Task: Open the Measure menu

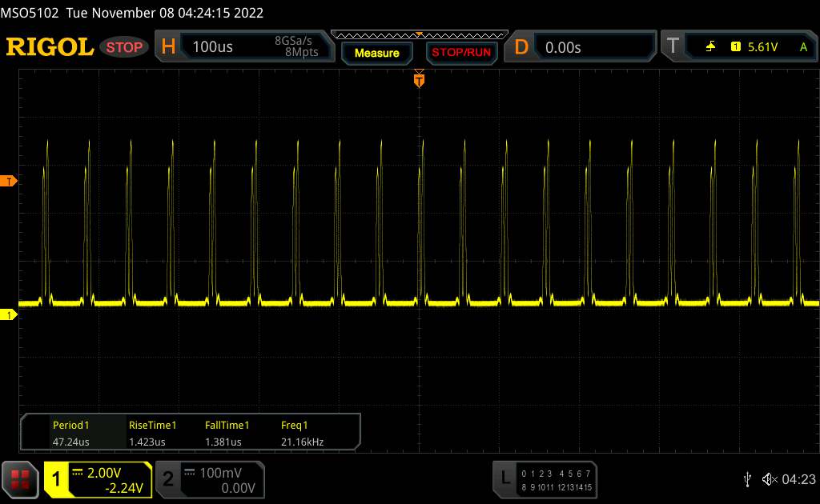Action: tap(377, 53)
